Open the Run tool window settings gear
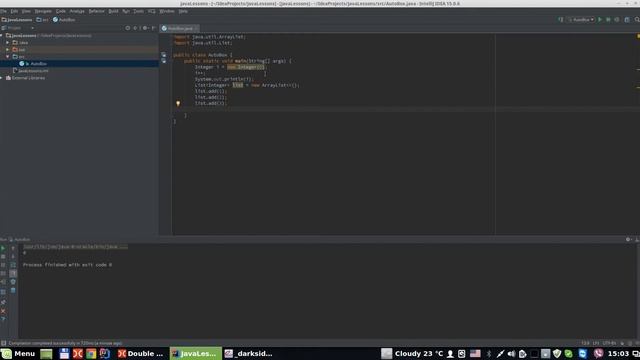Image resolution: width=640 pixels, height=360 pixels. pos(628,240)
